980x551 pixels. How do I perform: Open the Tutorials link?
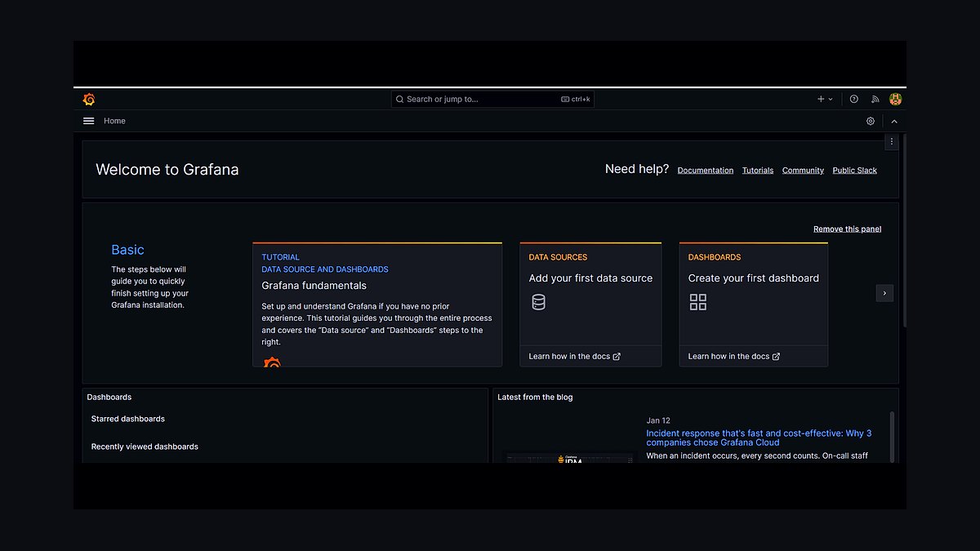click(x=758, y=171)
